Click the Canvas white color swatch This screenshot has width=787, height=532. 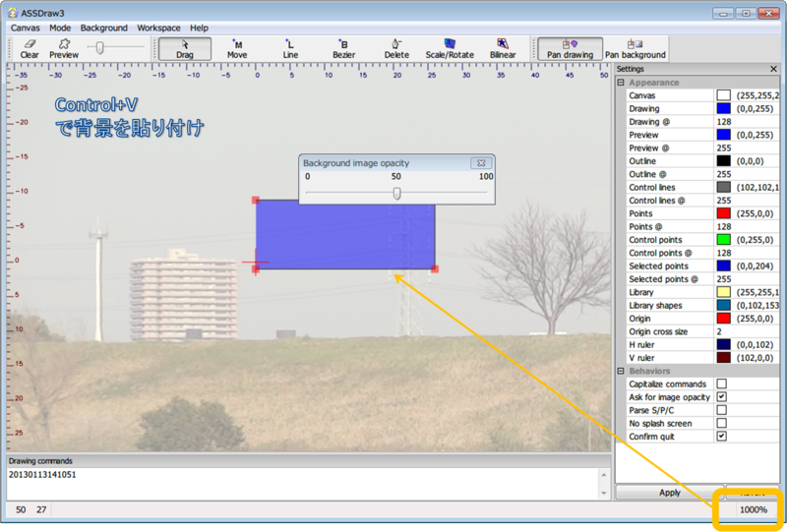click(x=723, y=95)
